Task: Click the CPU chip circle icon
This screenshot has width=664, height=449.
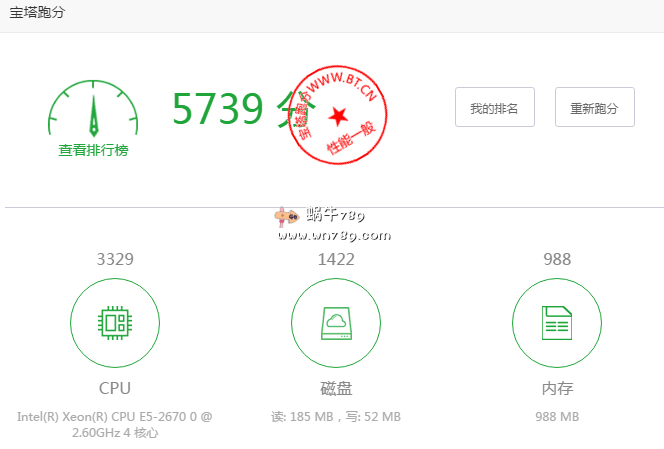Action: tap(114, 323)
